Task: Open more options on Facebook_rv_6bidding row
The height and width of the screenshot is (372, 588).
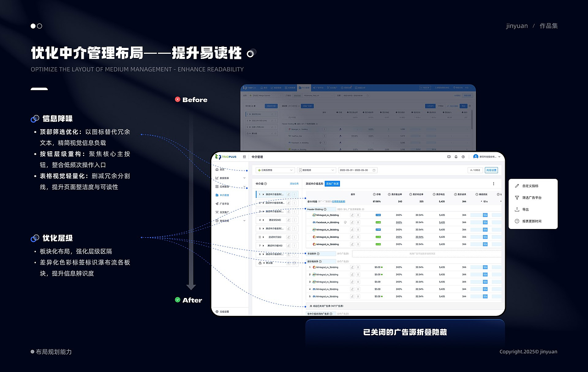Action: 357,222
